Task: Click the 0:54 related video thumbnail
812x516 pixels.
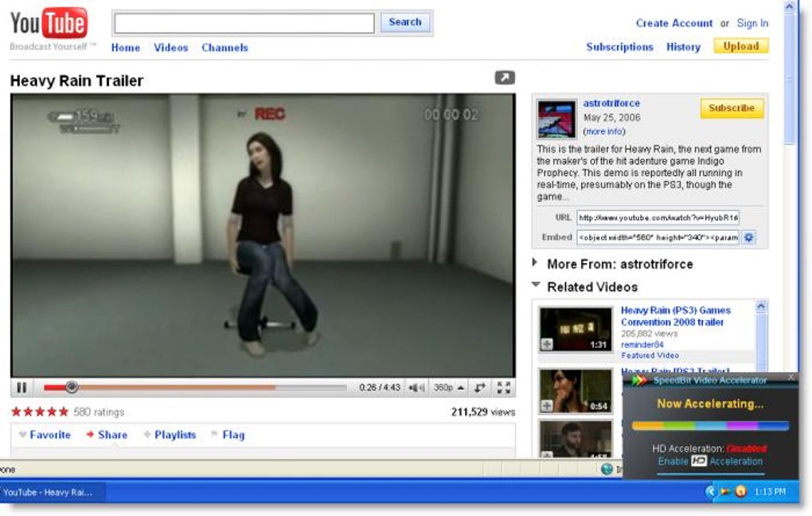Action: tap(576, 391)
